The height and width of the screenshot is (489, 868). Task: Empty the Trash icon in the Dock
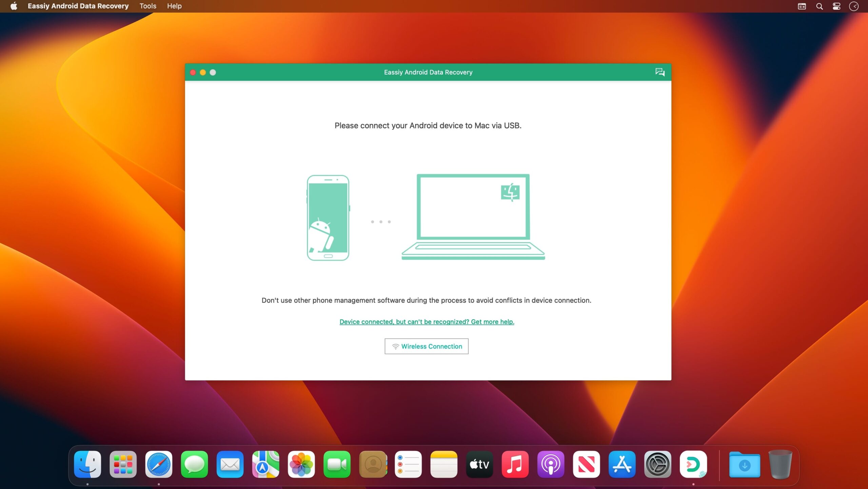pyautogui.click(x=780, y=464)
